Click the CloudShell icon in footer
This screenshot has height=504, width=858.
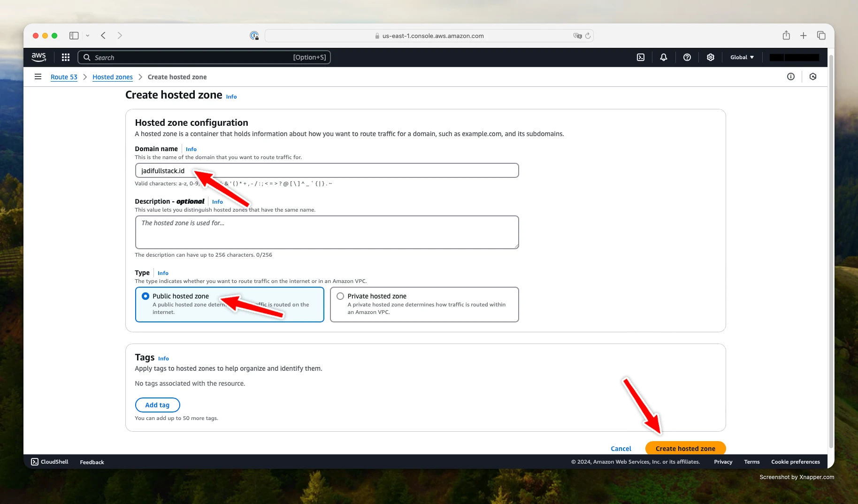[35, 462]
